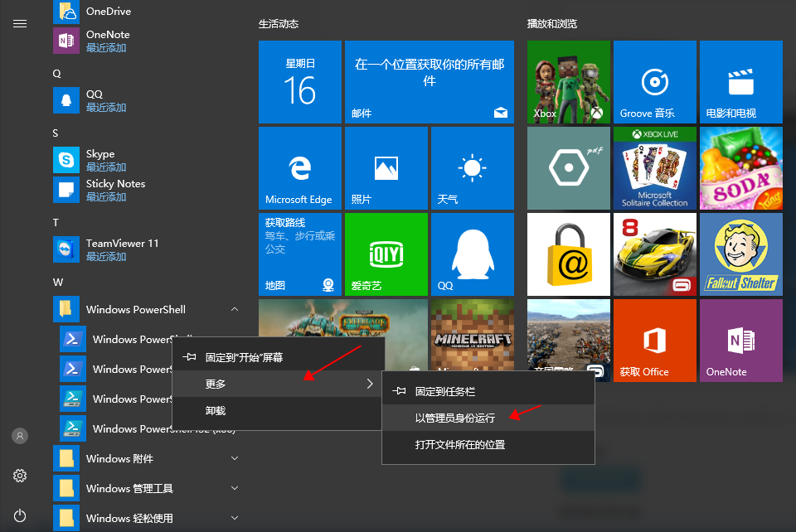The width and height of the screenshot is (796, 532).
Task: Select 打开文件所在的位置
Action: tap(488, 445)
